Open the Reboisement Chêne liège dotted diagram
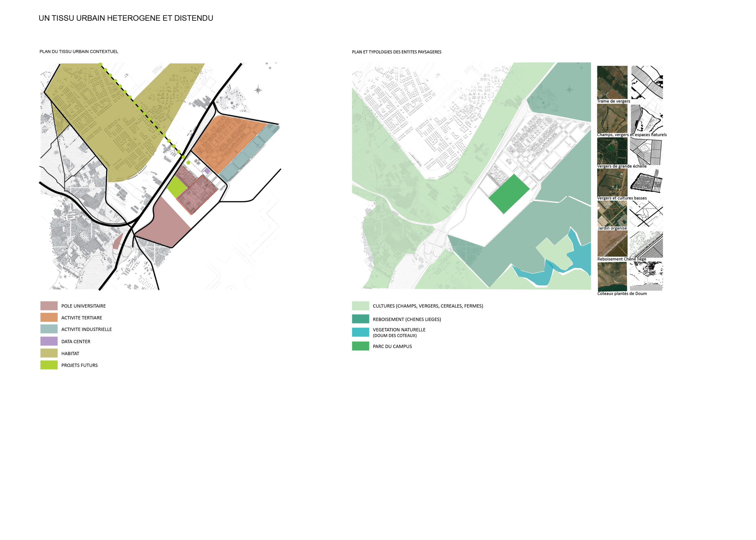This screenshot has width=756, height=540. click(x=646, y=244)
